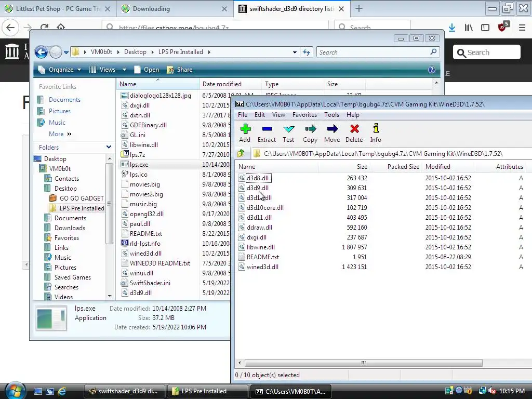The height and width of the screenshot is (399, 532).
Task: Open the Views dropdown arrow
Action: click(124, 70)
